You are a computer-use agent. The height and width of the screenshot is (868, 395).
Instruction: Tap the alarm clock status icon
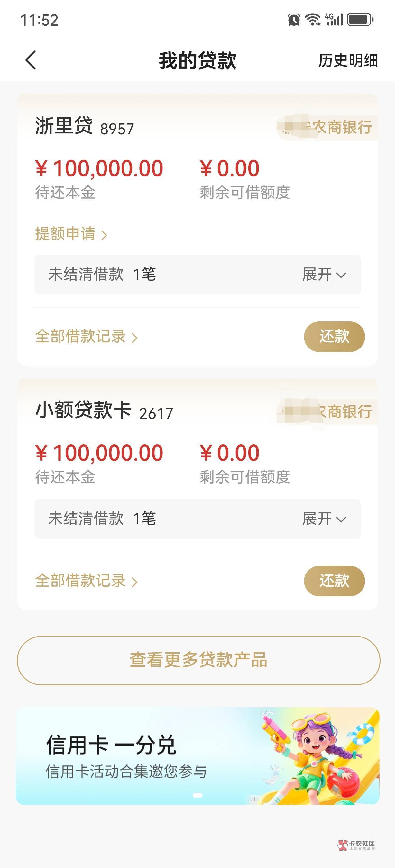(x=294, y=20)
